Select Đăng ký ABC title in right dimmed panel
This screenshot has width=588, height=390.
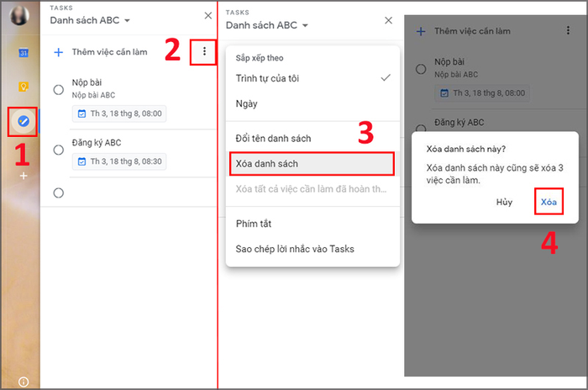459,122
